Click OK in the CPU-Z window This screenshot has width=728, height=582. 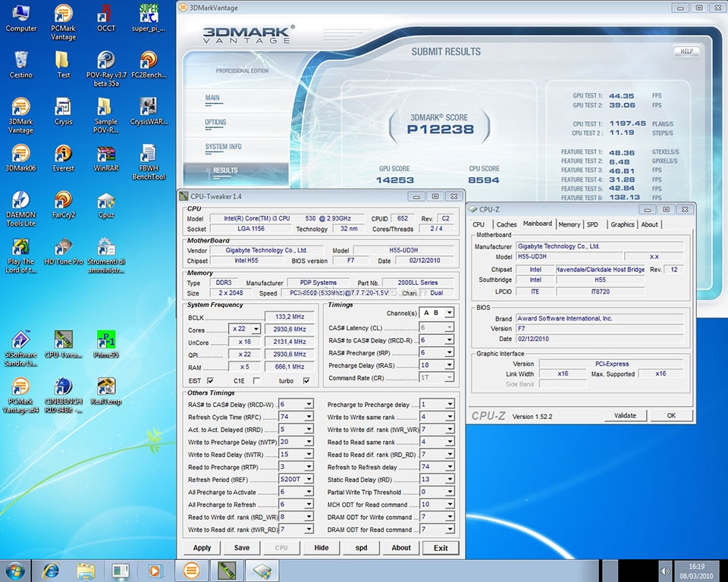point(671,416)
